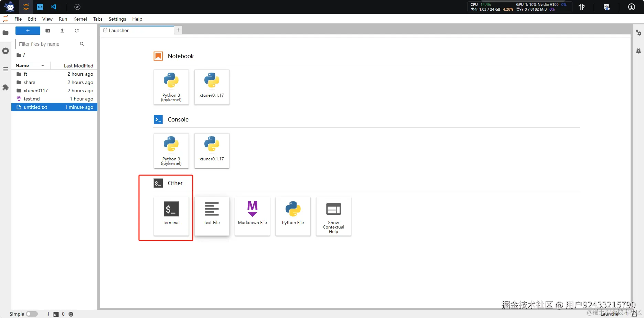This screenshot has height=318, width=644.
Task: Click the robot mascot logo
Action: [10, 7]
